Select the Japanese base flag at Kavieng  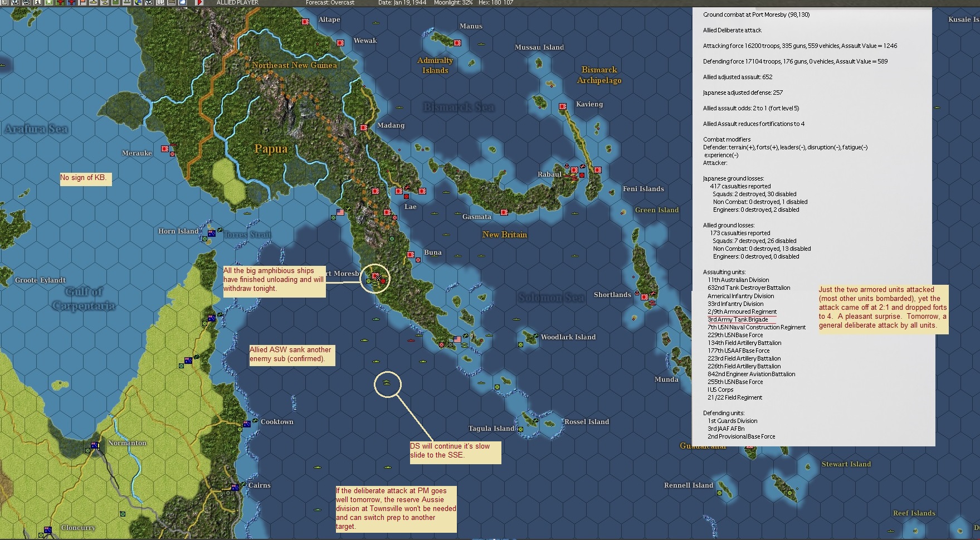563,106
